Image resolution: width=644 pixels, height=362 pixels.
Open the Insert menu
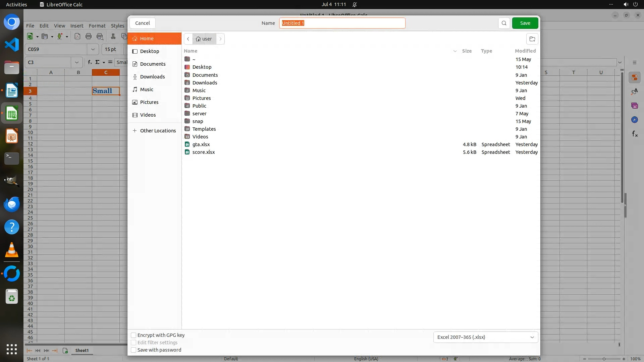(77, 26)
